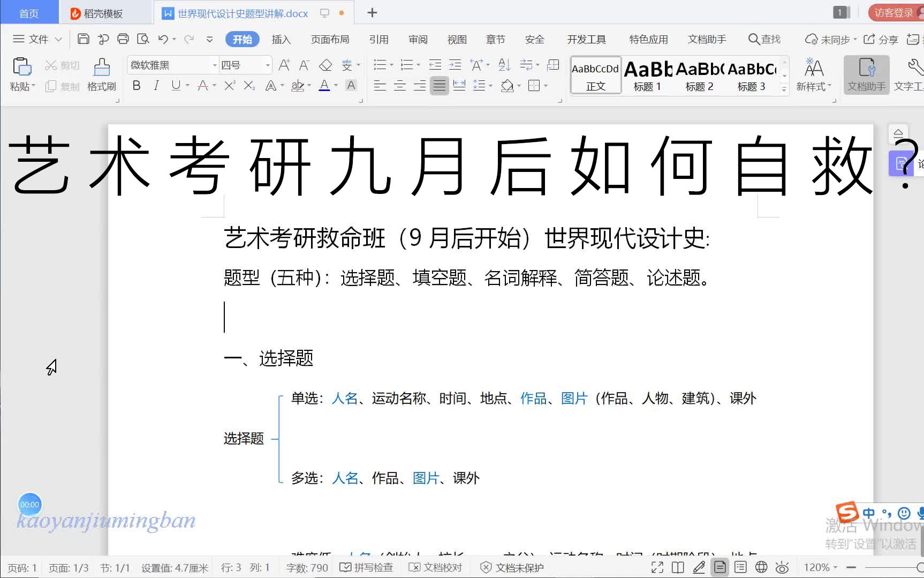This screenshot has width=924, height=578.
Task: Switch to web layout globe icon
Action: (761, 567)
